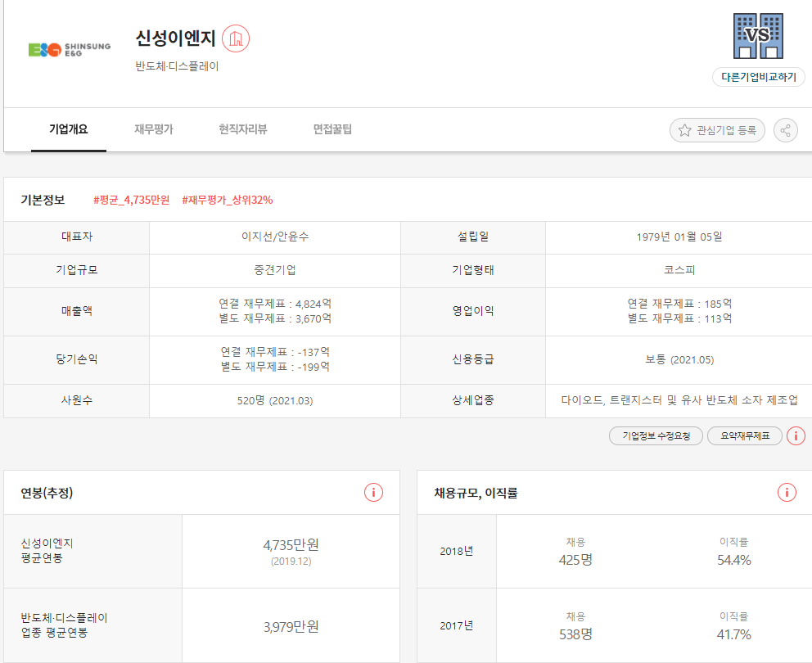Click the #재무평가_상위32% hashtag
This screenshot has width=812, height=663.
228,200
